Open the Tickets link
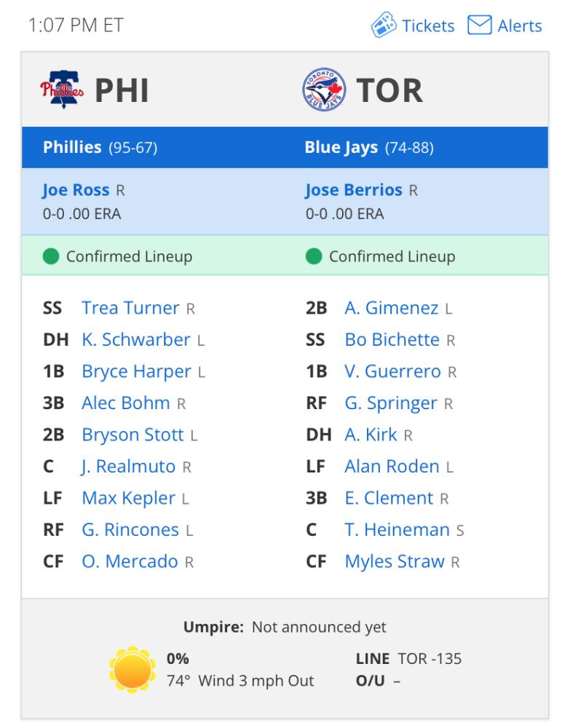The image size is (570, 728). click(x=428, y=25)
